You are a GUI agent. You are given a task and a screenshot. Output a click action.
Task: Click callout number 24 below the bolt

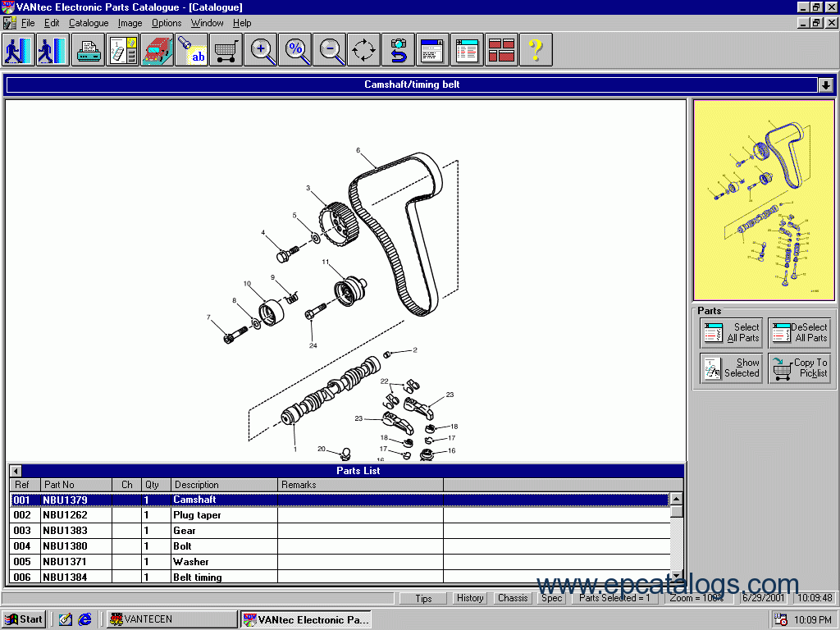313,345
